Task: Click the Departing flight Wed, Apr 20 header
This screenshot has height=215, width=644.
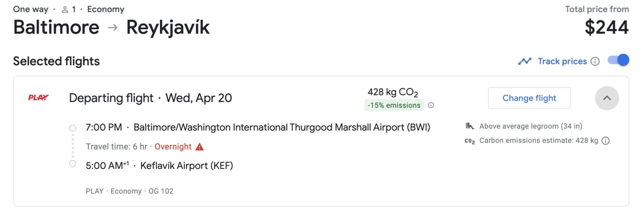Action: [x=150, y=98]
